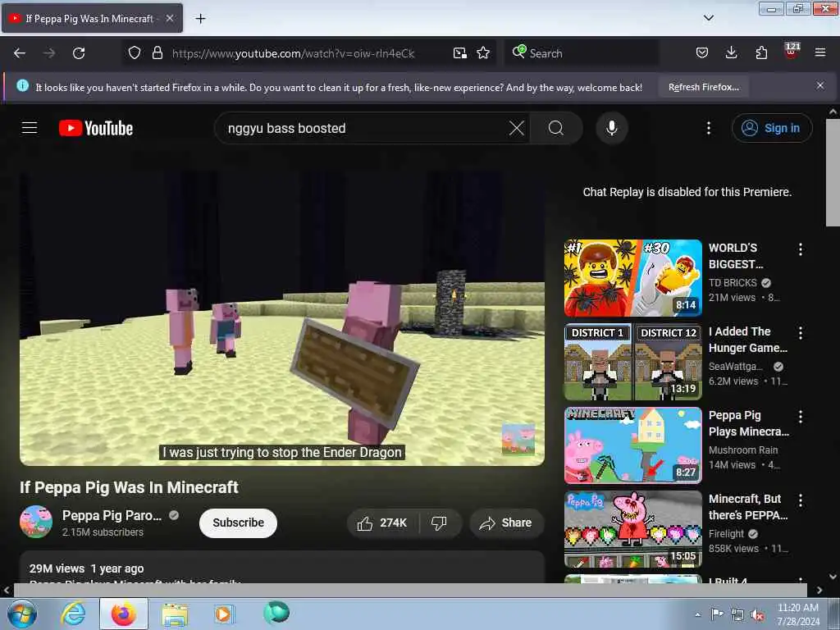Clear YouTube search text with X
Image resolution: width=840 pixels, height=630 pixels.
pyautogui.click(x=517, y=128)
